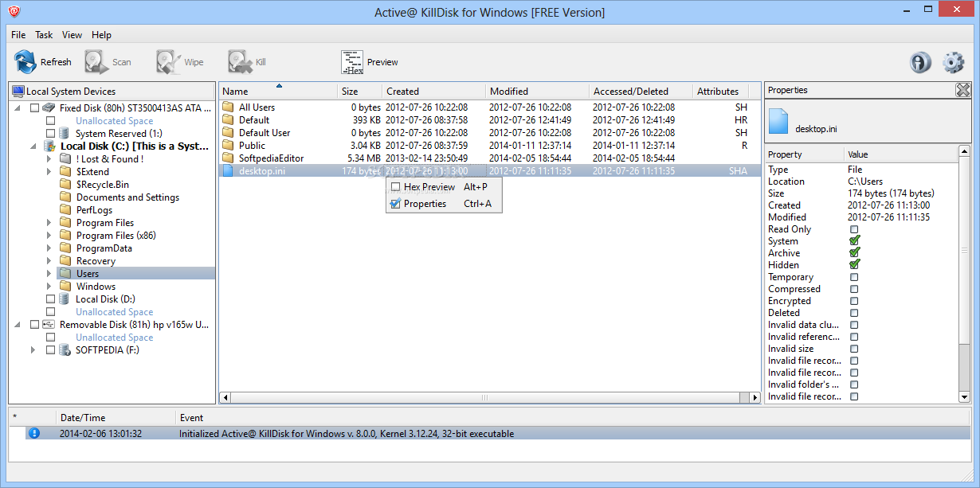Select the Public folder row

[490, 146]
